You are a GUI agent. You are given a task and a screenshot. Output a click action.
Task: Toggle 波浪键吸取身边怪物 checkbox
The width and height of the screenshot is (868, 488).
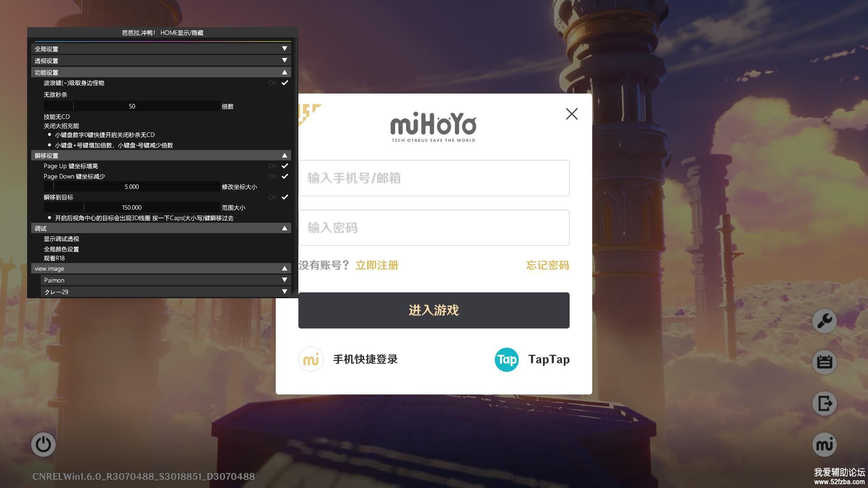pos(285,83)
